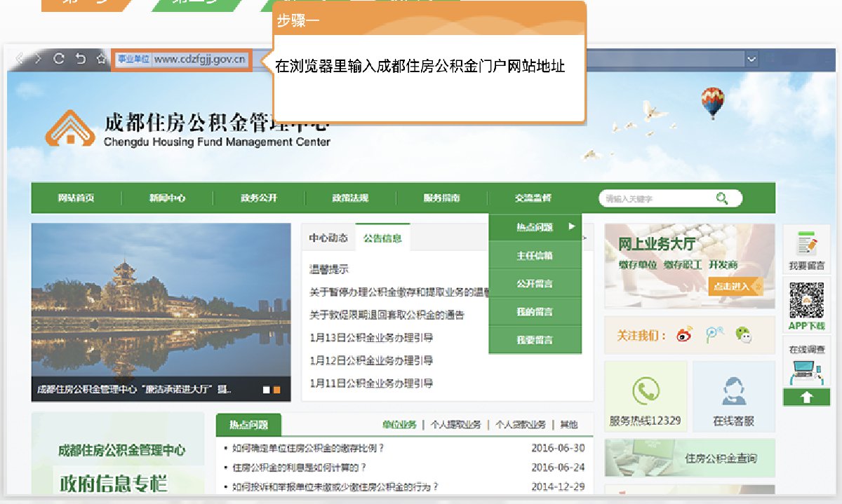
Task: Select the orange carousel indicator square
Action: click(x=277, y=390)
